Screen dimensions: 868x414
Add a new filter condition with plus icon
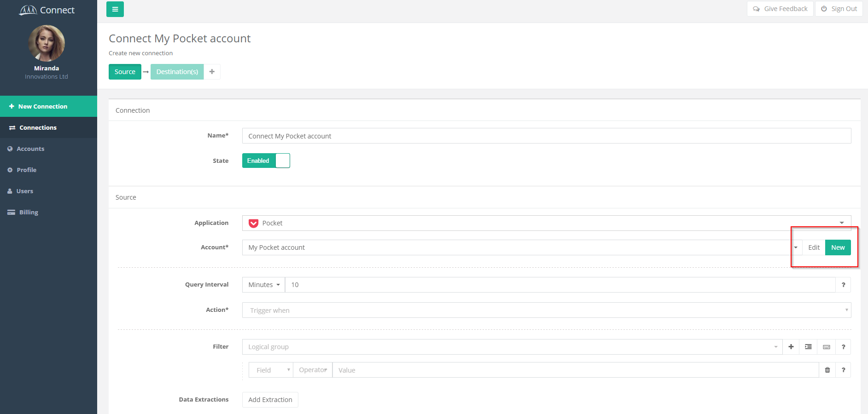(x=791, y=347)
